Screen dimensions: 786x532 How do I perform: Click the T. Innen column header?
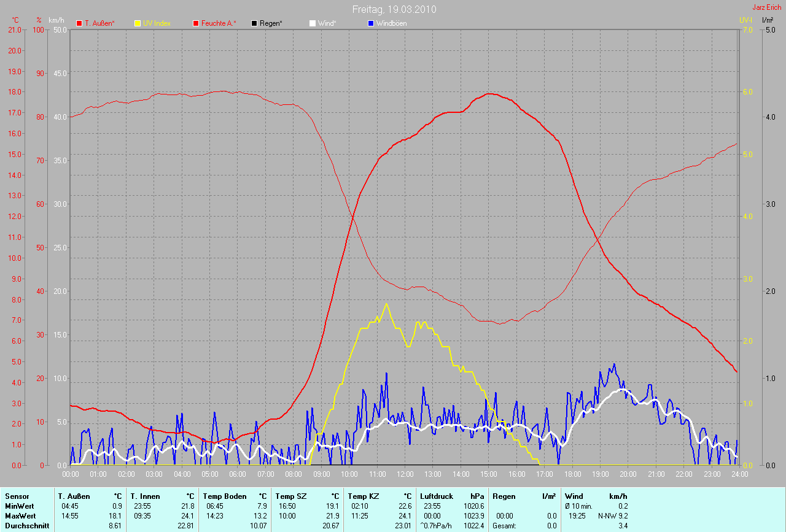tap(144, 496)
